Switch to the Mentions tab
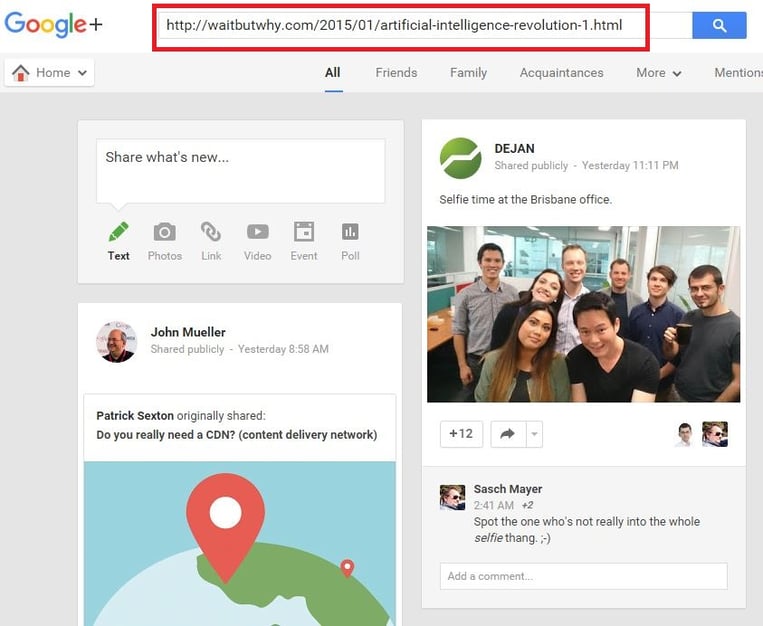This screenshot has width=763, height=626. pyautogui.click(x=738, y=73)
